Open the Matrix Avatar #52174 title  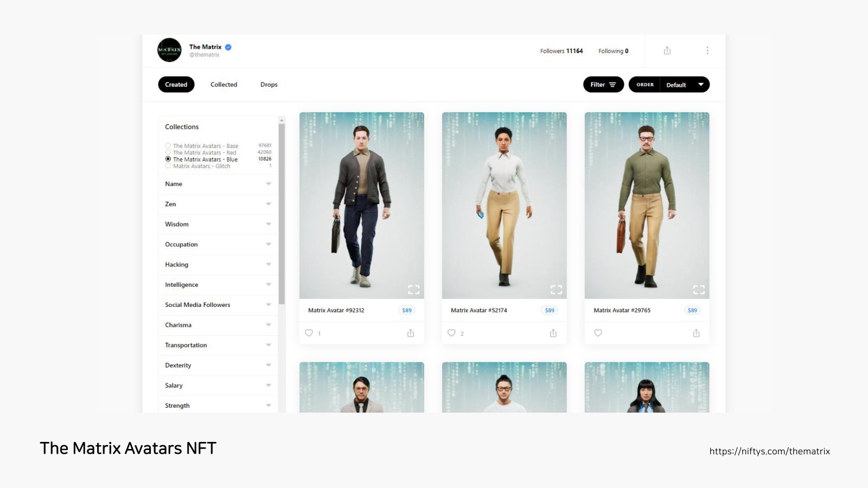click(479, 310)
